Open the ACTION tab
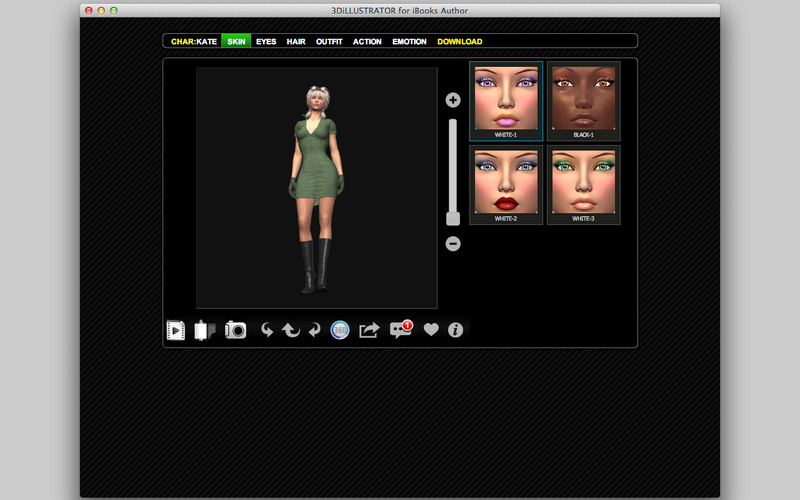The width and height of the screenshot is (800, 500). [367, 41]
